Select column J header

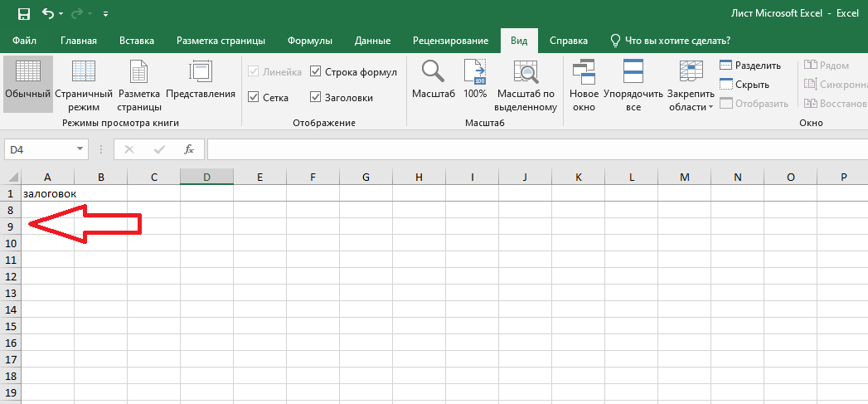coord(525,178)
